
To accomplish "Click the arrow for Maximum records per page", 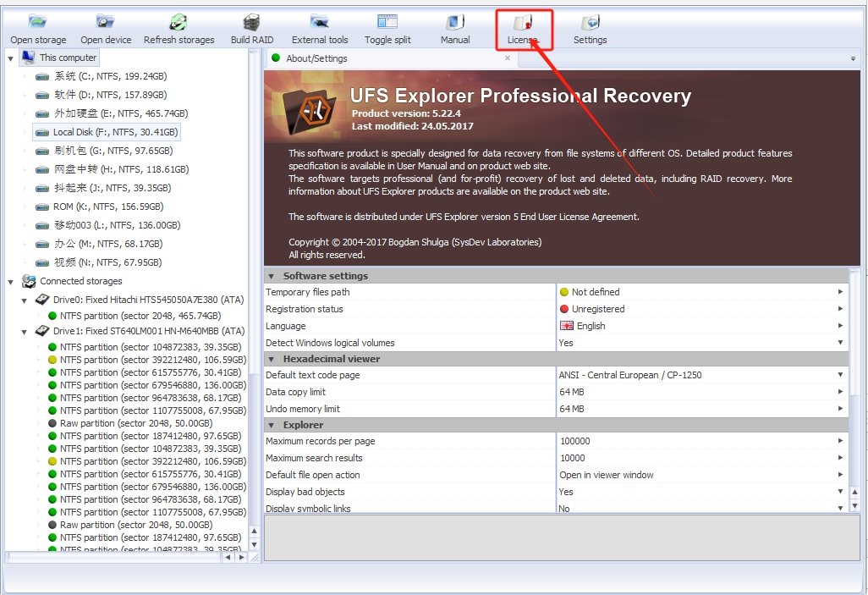I will point(840,441).
